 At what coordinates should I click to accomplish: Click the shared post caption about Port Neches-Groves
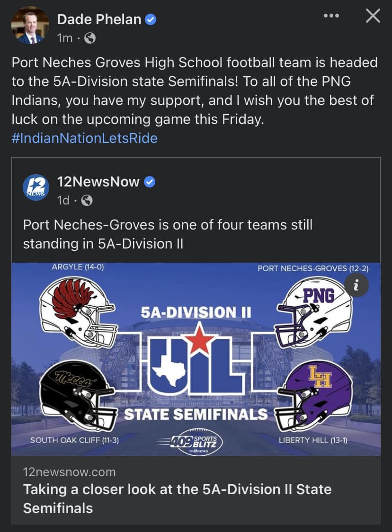(168, 234)
